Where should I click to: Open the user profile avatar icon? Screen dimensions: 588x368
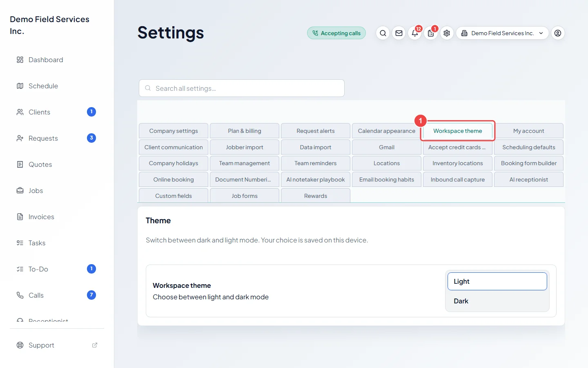(x=558, y=33)
